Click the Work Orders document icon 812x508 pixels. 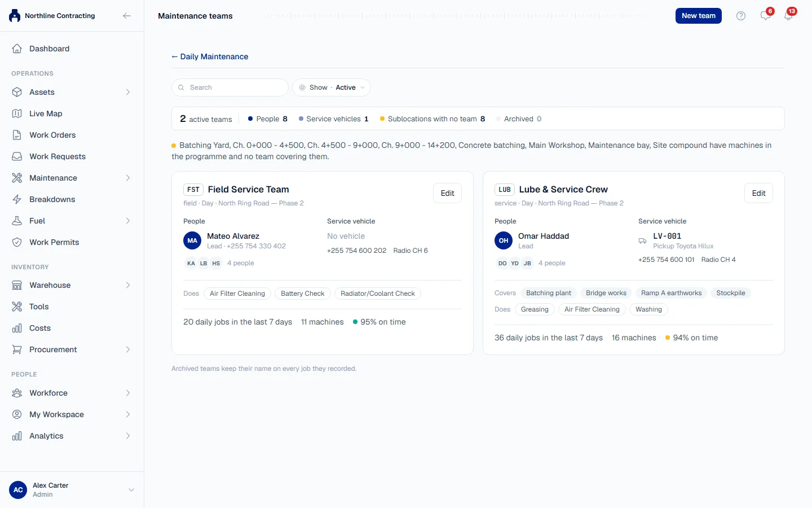click(17, 135)
